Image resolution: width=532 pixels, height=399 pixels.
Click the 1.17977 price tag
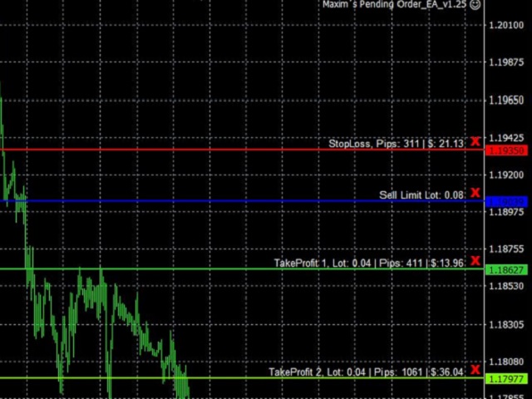click(506, 379)
